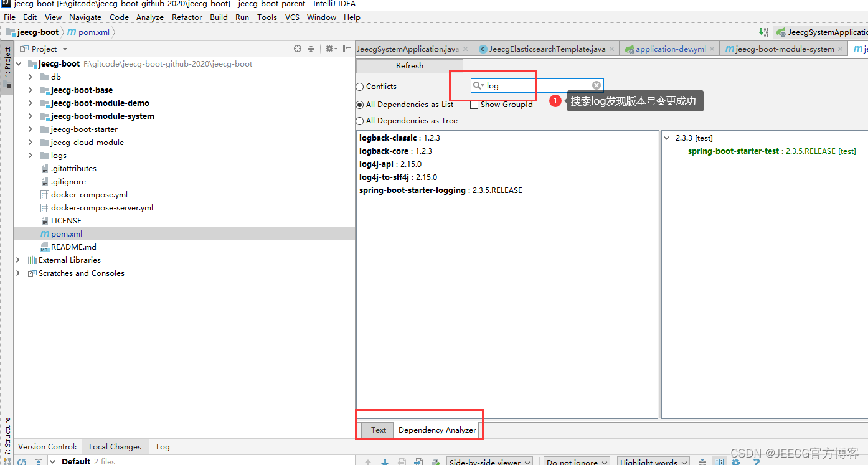Switch to application-dev.yml editor tab
Image resolution: width=868 pixels, height=465 pixels.
tap(669, 49)
